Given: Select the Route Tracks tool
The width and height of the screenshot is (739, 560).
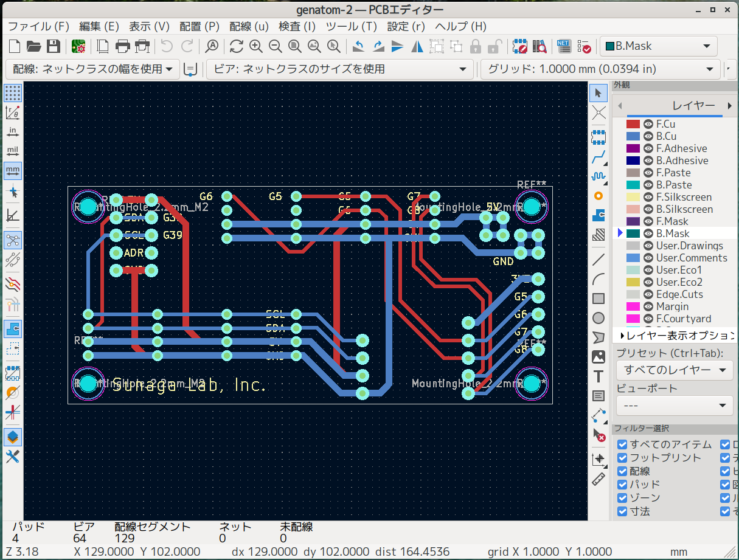Looking at the screenshot, I should [x=598, y=156].
